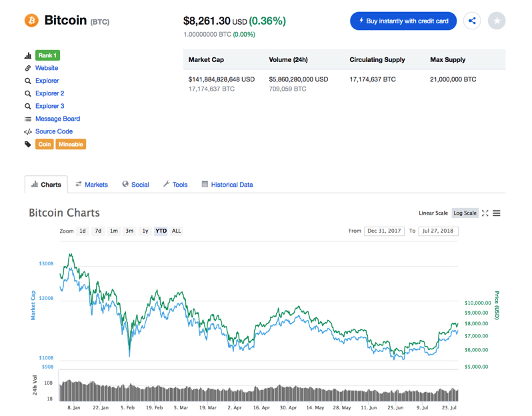
Task: Open the Tools tab
Action: (175, 185)
